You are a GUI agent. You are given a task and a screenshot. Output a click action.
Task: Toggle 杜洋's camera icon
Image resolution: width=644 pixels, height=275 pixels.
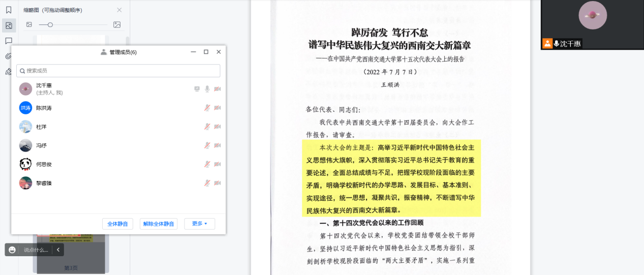coord(218,127)
